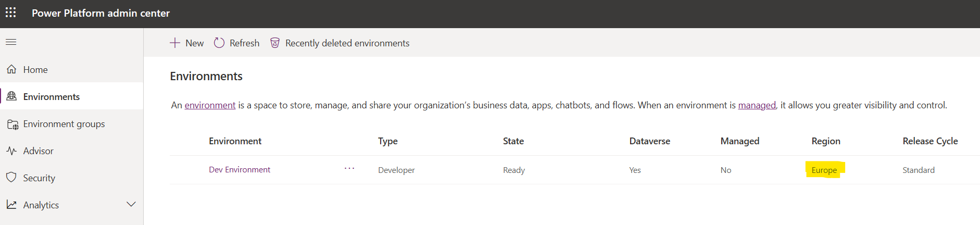
Task: Sort by Region column header
Action: pos(825,141)
